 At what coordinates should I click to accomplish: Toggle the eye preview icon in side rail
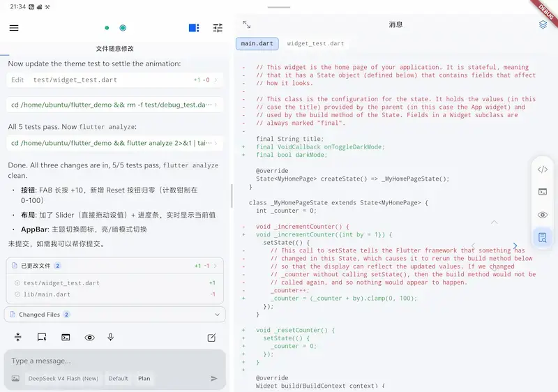pyautogui.click(x=543, y=215)
